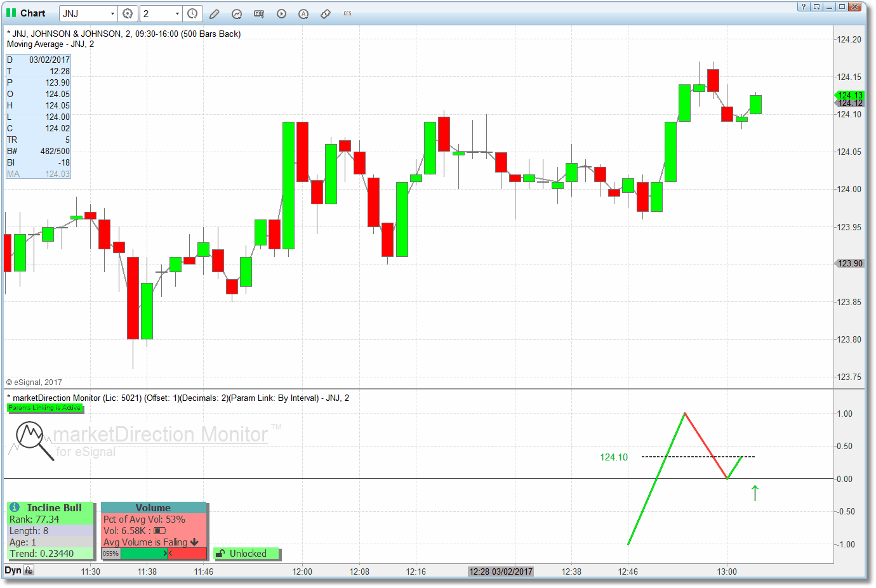Screen dimensions: 876x588
Task: Click the 12:28 03/02/2017 time cursor label
Action: [x=501, y=572]
